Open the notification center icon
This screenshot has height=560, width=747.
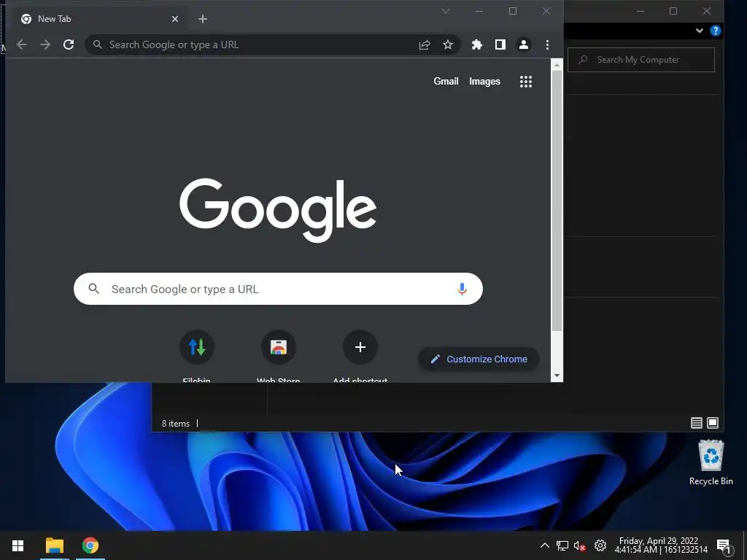(x=724, y=545)
